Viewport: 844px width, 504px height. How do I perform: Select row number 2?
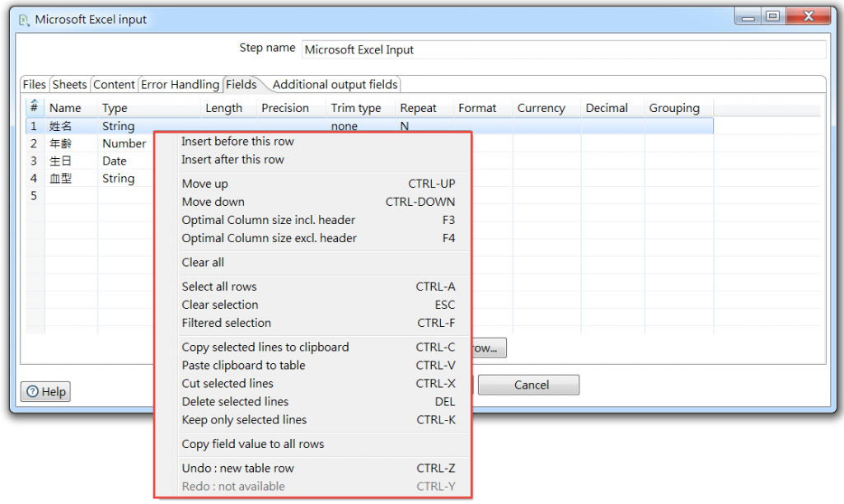point(35,143)
